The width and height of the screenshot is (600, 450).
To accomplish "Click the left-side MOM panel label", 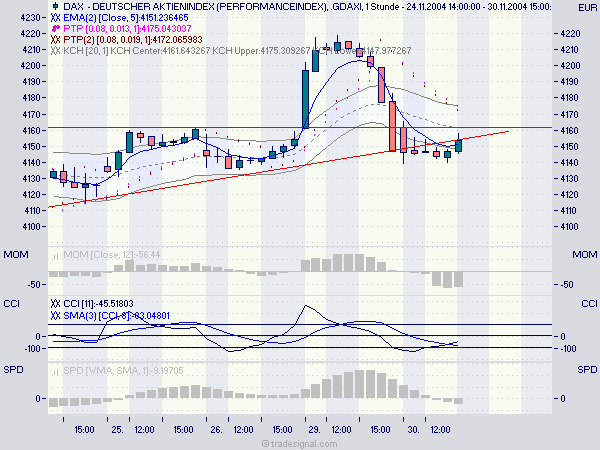I will coord(16,255).
